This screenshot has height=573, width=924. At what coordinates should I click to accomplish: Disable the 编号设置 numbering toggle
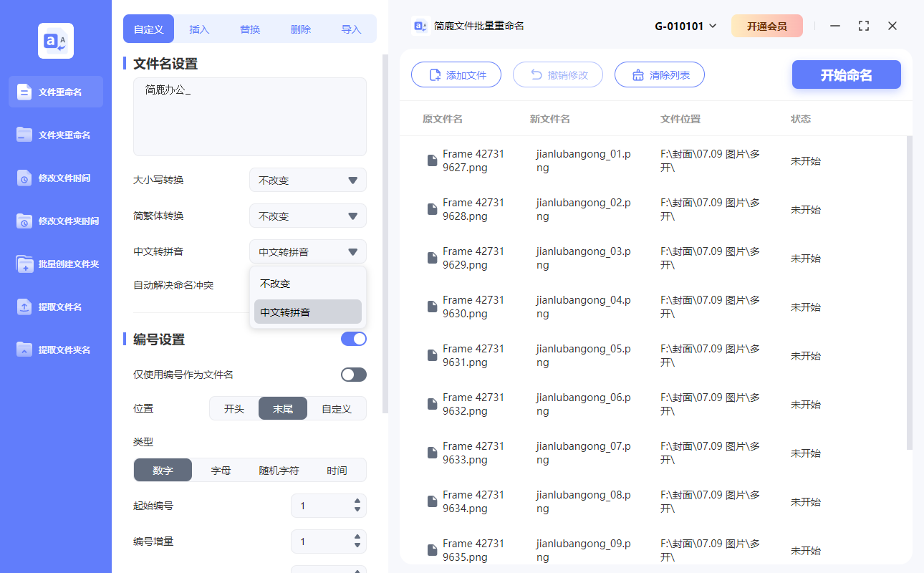click(353, 338)
